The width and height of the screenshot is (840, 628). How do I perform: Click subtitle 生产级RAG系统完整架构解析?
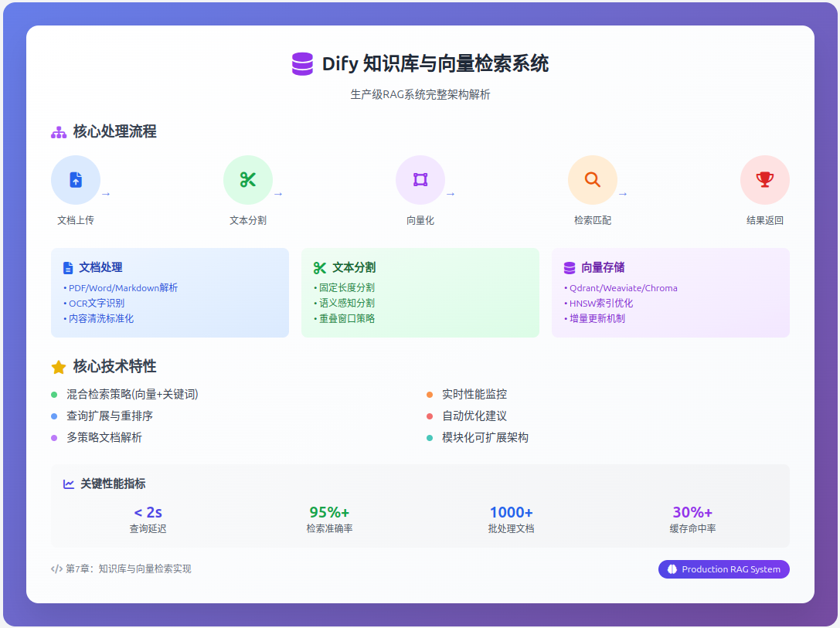(420, 95)
